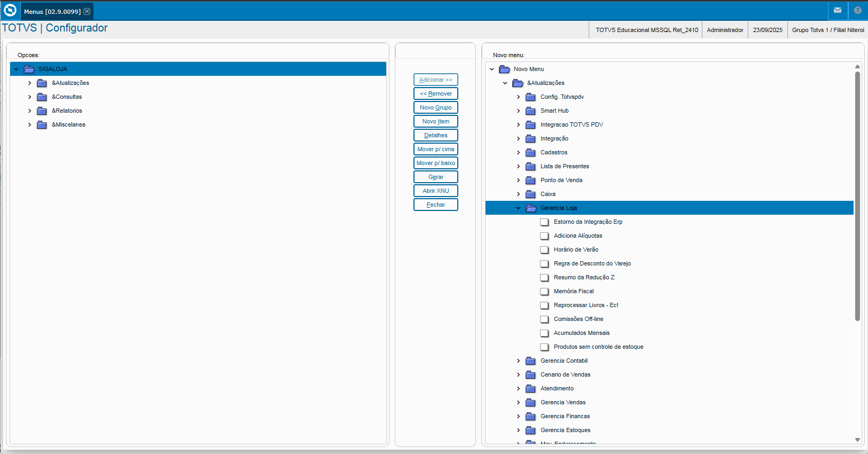Click the Integracao TOTVS PDV folder icon
The height and width of the screenshot is (454, 868).
pos(530,124)
